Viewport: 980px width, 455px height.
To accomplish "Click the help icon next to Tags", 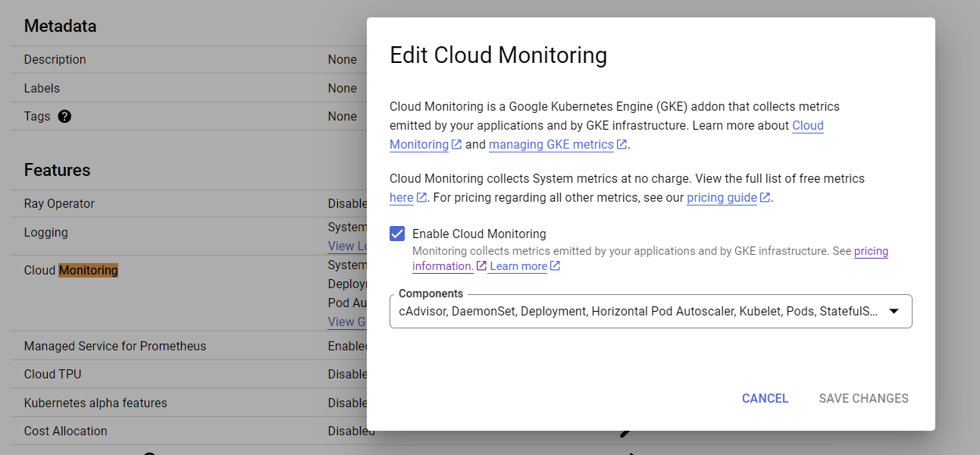I will tap(64, 117).
